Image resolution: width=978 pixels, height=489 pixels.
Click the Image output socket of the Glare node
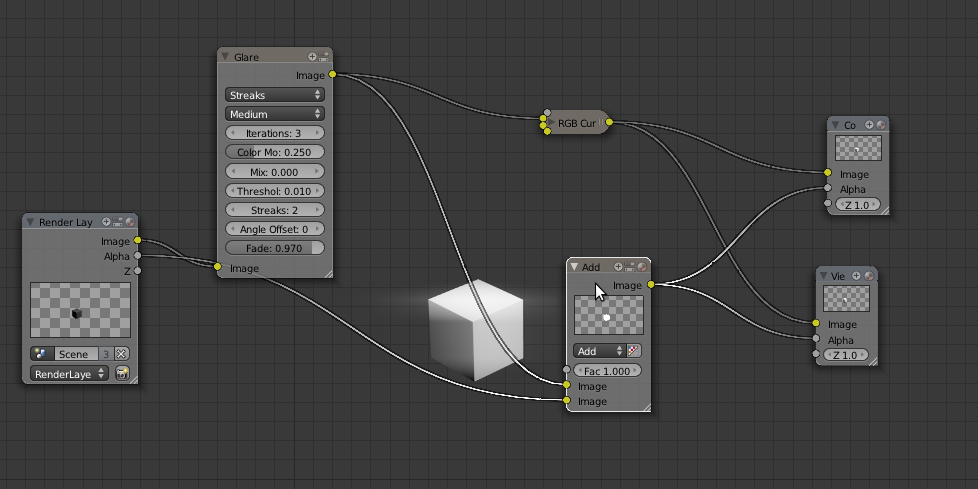click(x=332, y=74)
